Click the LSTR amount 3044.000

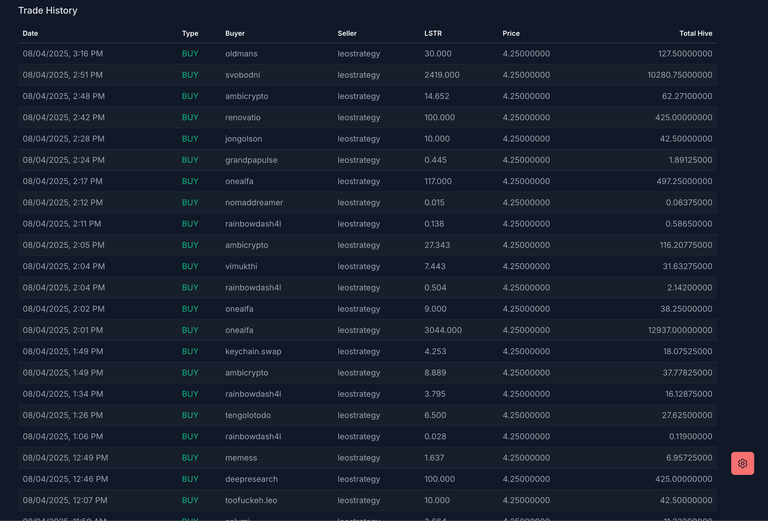[443, 330]
